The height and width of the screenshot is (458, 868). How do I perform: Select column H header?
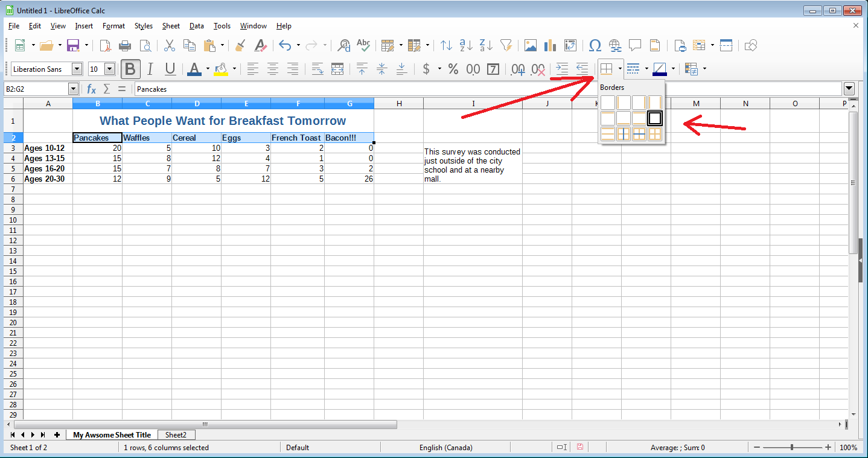point(399,103)
